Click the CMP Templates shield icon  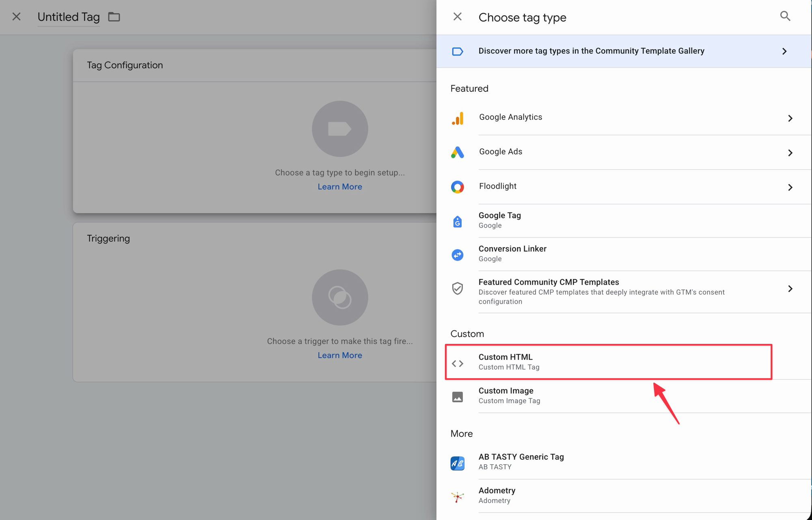click(458, 288)
